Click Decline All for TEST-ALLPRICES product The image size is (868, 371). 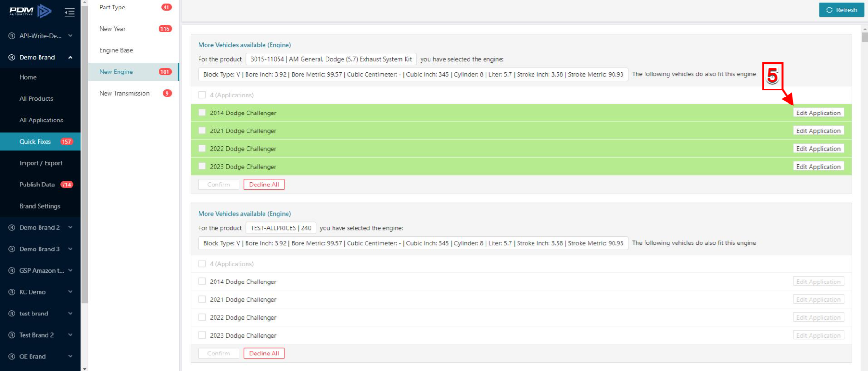tap(264, 354)
